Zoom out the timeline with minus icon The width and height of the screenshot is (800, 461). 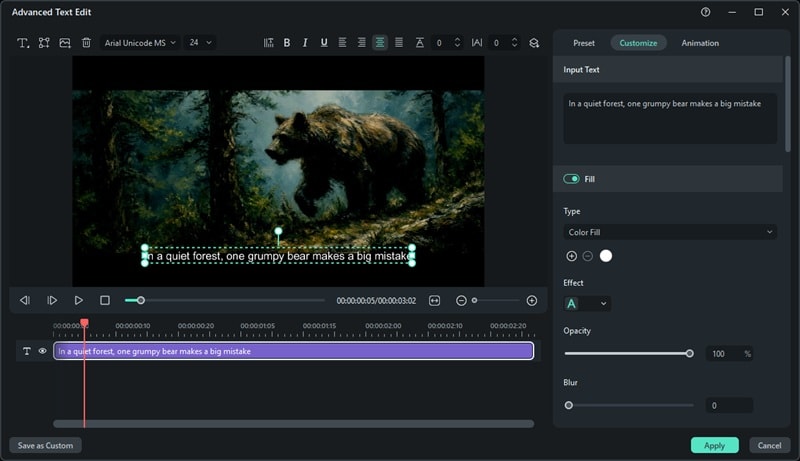(x=461, y=300)
